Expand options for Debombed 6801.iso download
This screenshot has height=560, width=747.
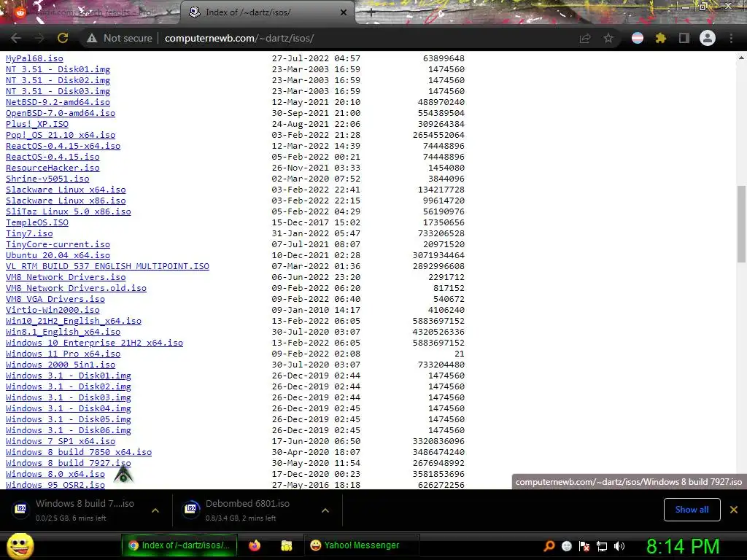325,510
